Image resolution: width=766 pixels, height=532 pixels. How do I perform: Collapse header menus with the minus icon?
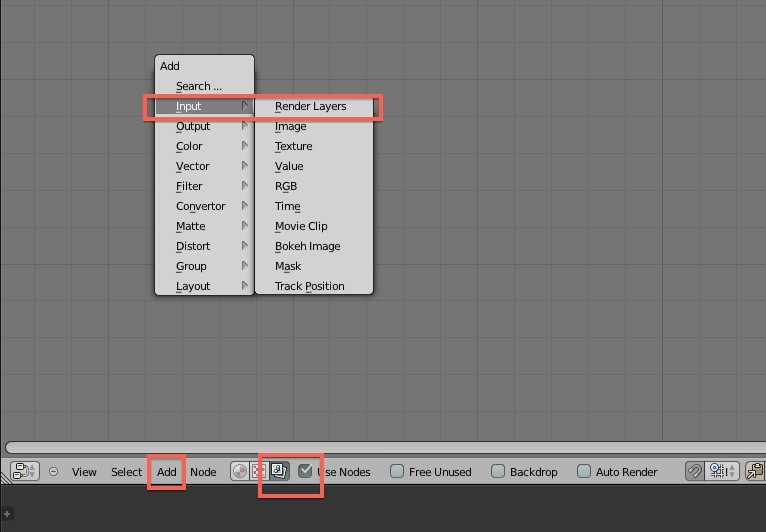pos(53,471)
